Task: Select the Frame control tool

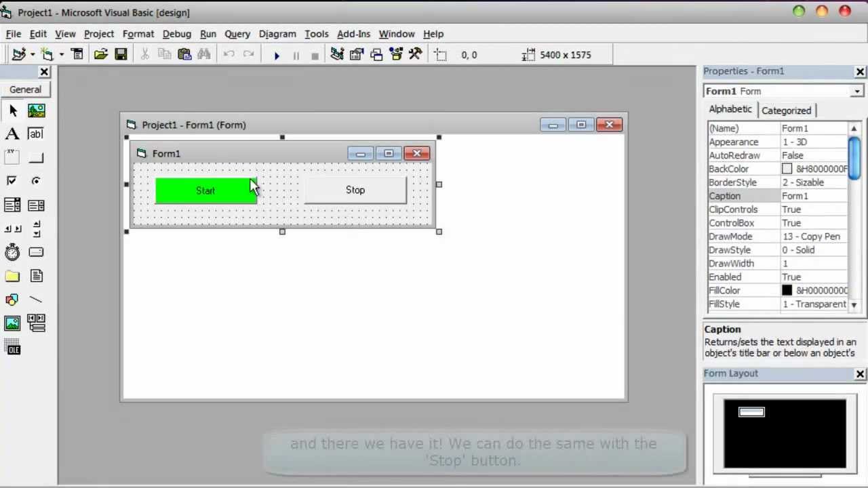Action: click(x=12, y=158)
